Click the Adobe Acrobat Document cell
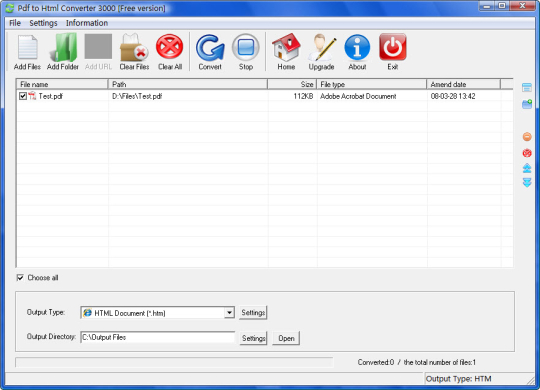 [358, 96]
